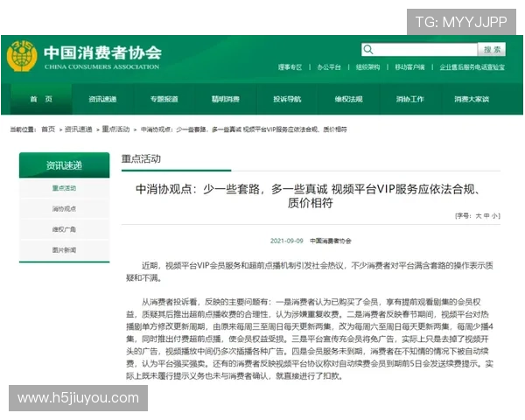Image resolution: width=525 pixels, height=420 pixels.
Task: Open the 消费大家谈 navigation item
Action: coord(472,99)
